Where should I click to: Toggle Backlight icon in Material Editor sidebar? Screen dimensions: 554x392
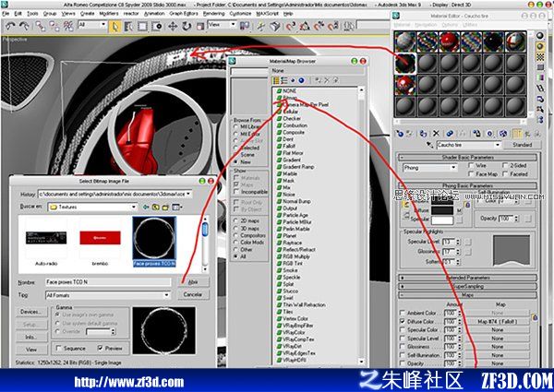(540, 46)
